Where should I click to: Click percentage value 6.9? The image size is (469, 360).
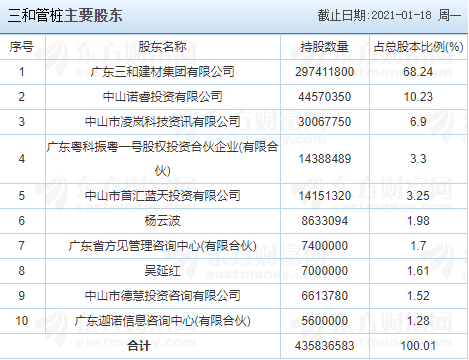tap(418, 122)
